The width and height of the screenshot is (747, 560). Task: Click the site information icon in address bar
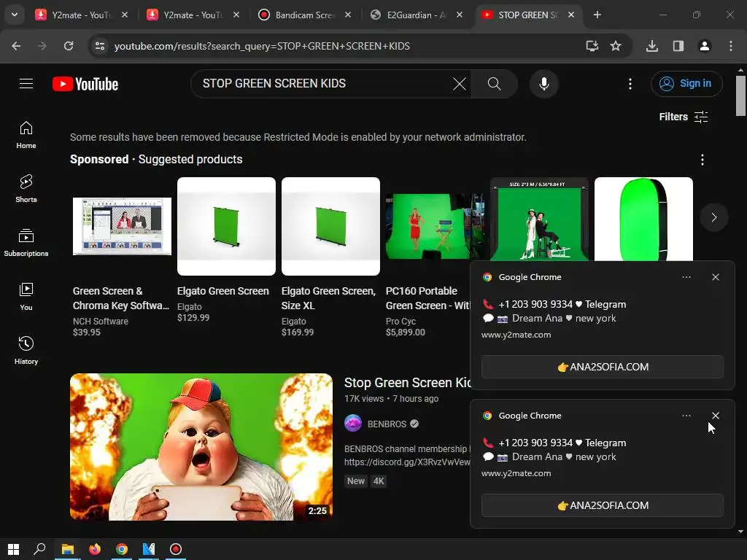point(100,46)
